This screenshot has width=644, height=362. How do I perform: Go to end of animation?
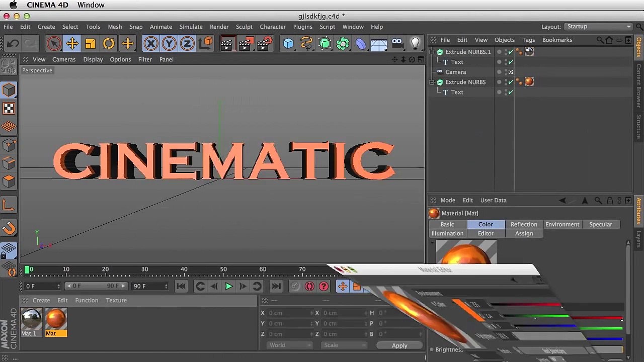click(x=276, y=286)
